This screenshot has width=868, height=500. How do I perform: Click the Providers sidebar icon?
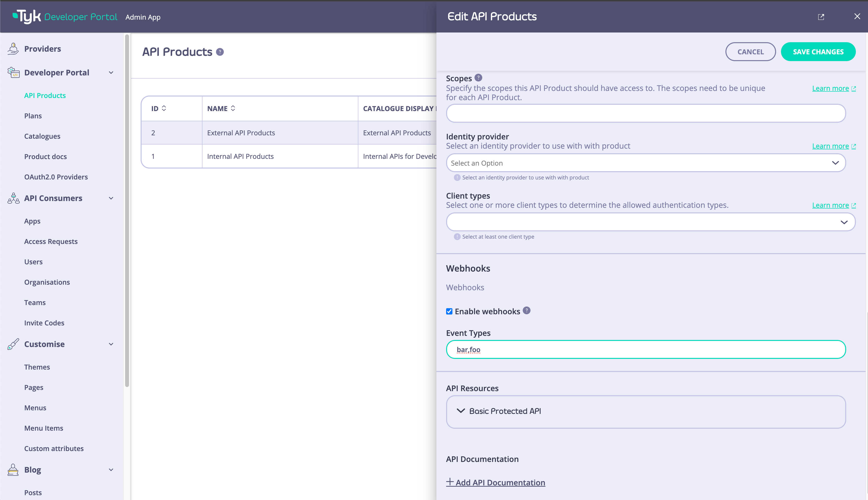[x=13, y=49]
